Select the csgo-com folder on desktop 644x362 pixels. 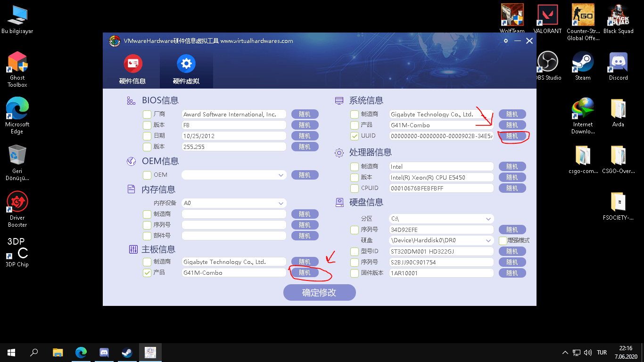point(583,159)
